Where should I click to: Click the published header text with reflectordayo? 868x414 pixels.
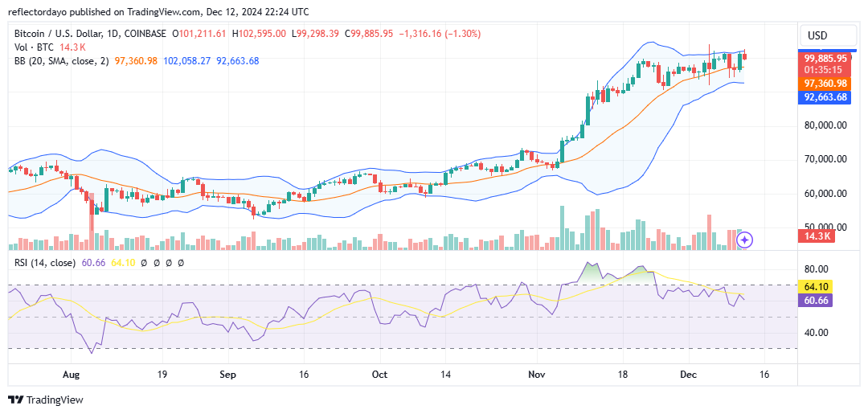click(x=159, y=11)
